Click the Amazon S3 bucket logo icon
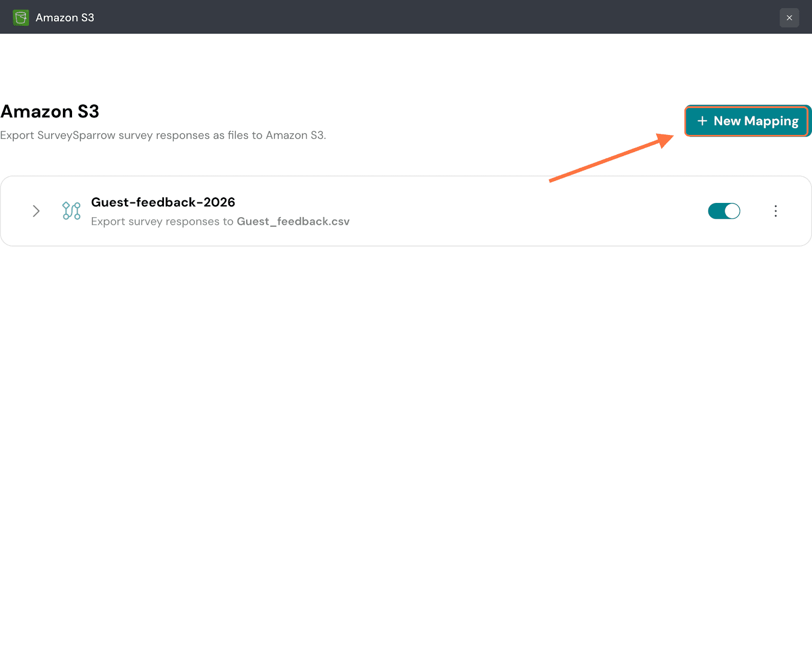Image resolution: width=812 pixels, height=662 pixels. tap(21, 18)
